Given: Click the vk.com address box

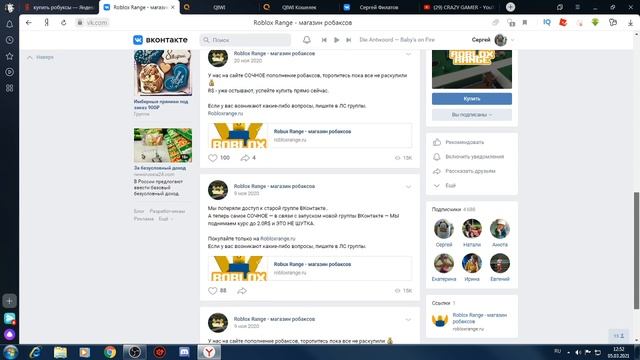Looking at the screenshot, I should 93,23.
